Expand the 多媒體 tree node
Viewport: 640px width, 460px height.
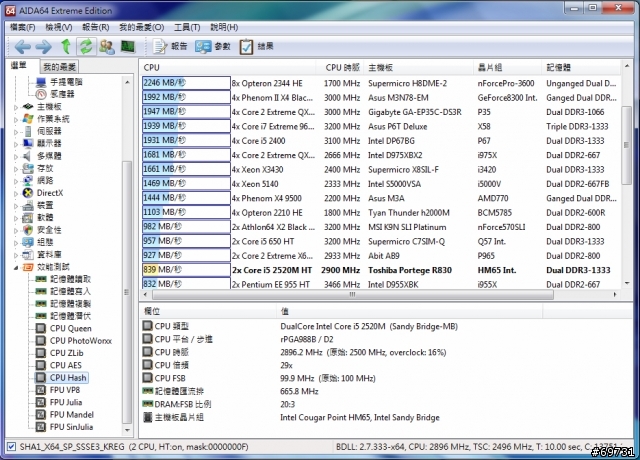16,156
